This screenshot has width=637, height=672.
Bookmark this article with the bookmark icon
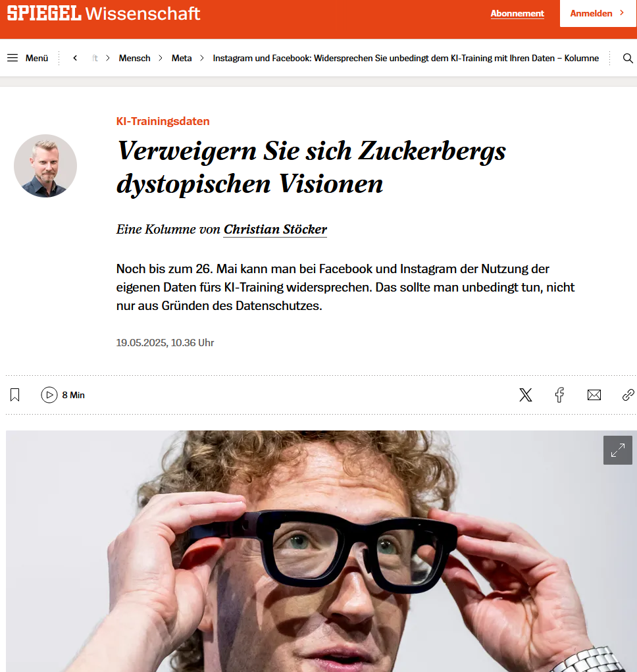[x=15, y=395]
